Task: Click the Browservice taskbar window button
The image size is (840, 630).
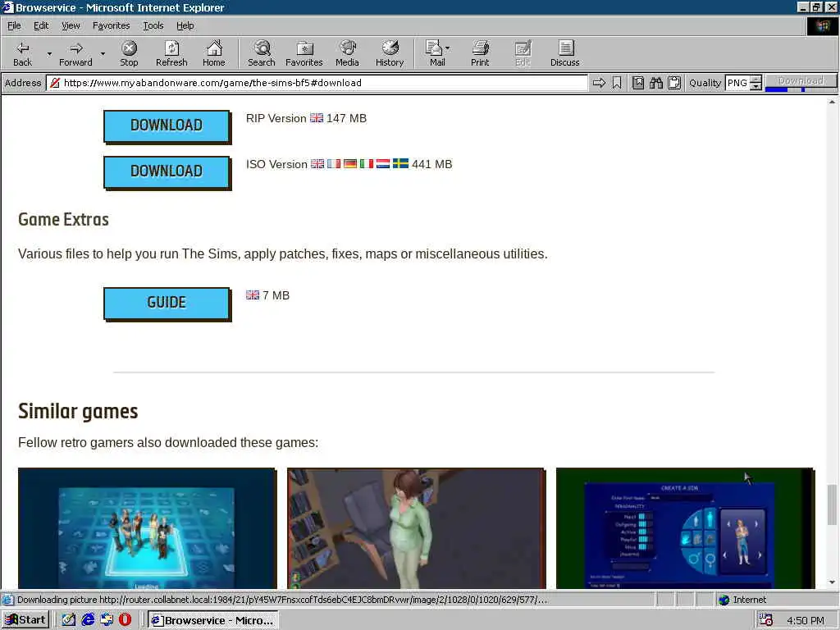Action: [213, 620]
